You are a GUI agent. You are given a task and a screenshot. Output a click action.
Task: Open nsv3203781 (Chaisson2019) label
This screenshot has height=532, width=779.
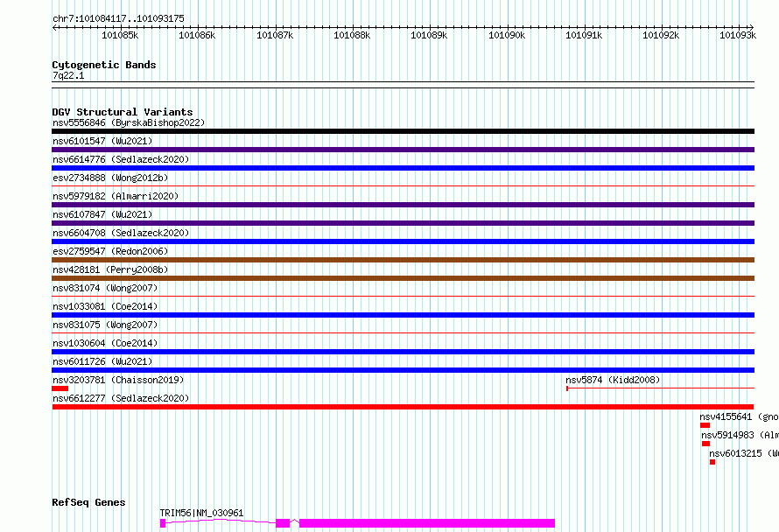click(x=118, y=380)
